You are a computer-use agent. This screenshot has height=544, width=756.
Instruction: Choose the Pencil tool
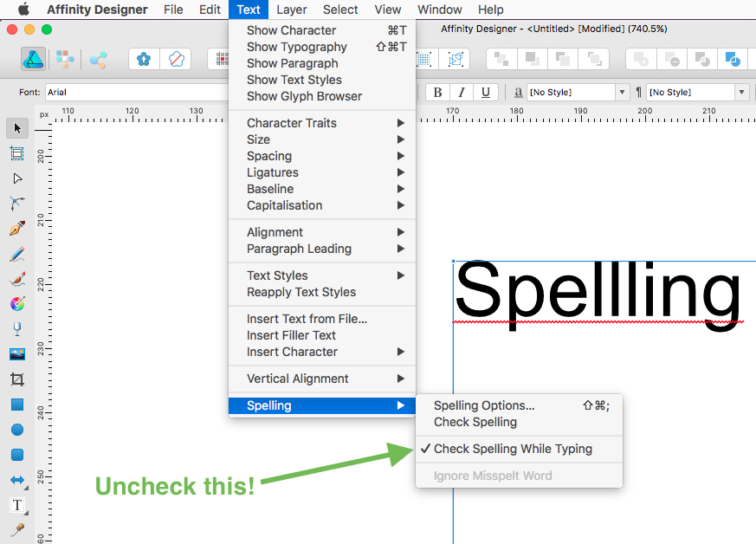[17, 254]
